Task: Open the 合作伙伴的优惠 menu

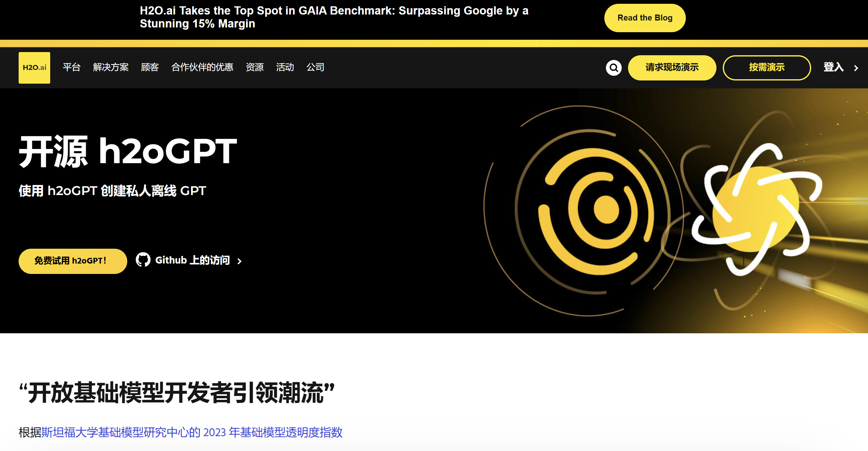Action: pyautogui.click(x=202, y=67)
